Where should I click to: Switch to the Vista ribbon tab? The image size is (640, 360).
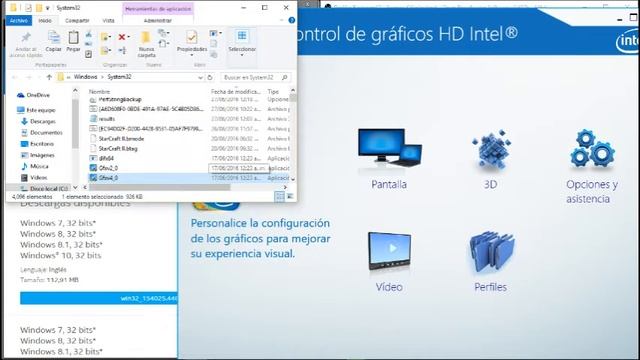click(108, 20)
